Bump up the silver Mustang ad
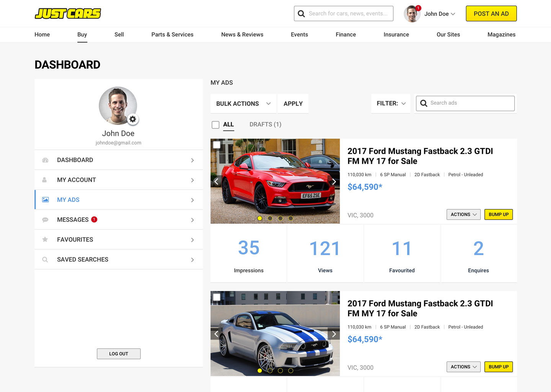Image resolution: width=551 pixels, height=392 pixels. click(499, 367)
